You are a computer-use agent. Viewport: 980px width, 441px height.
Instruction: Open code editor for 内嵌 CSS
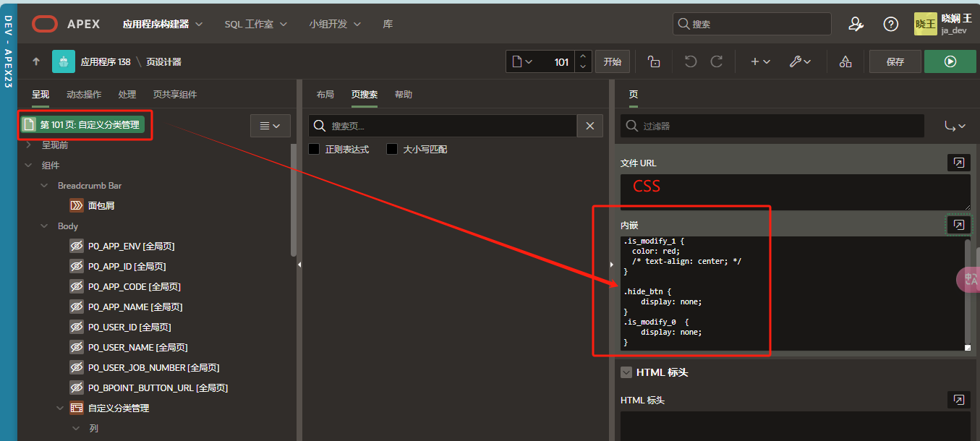958,225
